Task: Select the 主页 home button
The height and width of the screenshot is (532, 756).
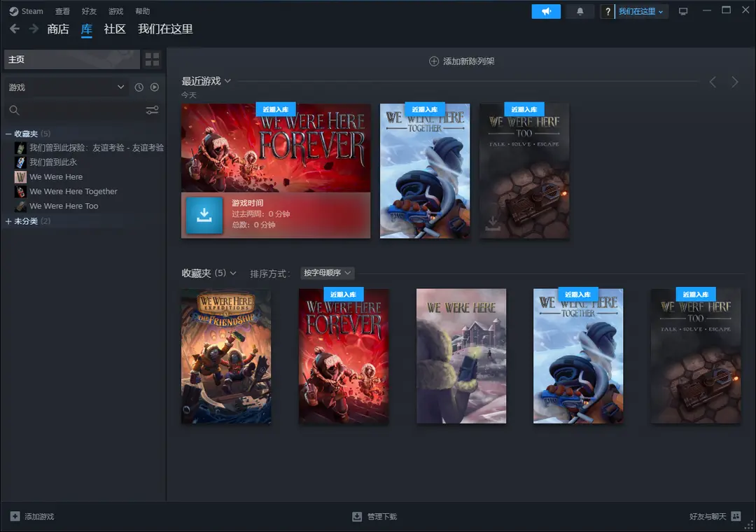Action: (x=72, y=59)
